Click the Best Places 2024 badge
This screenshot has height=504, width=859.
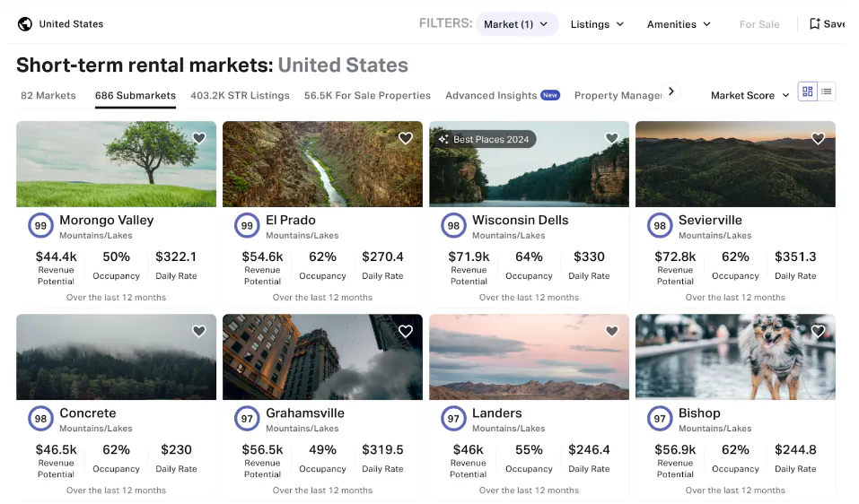tap(484, 139)
